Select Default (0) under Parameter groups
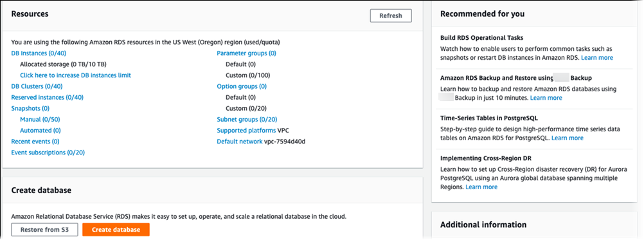The height and width of the screenshot is (240, 644). point(240,64)
